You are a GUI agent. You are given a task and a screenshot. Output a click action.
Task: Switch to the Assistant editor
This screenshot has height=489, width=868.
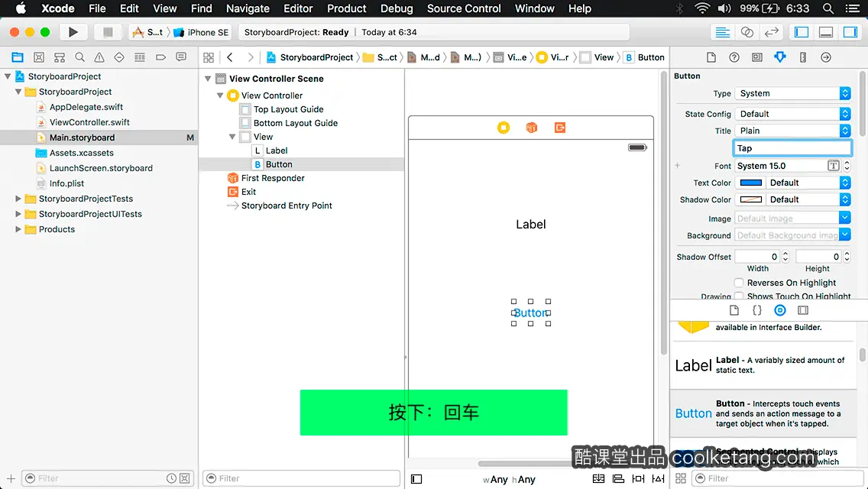pos(747,32)
